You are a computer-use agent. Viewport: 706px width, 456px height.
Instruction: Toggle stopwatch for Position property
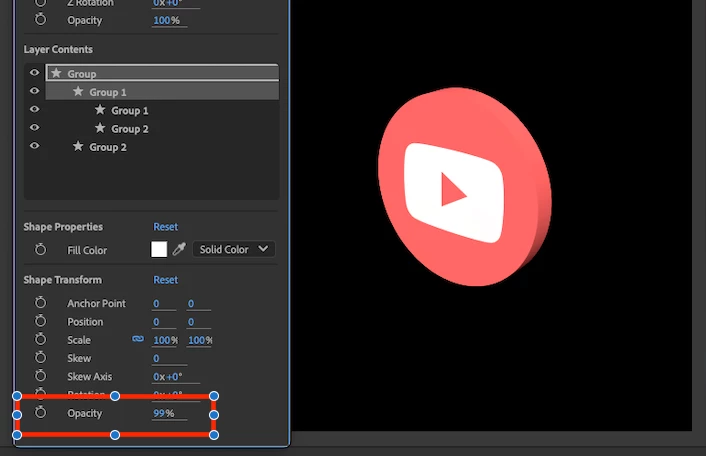point(41,321)
